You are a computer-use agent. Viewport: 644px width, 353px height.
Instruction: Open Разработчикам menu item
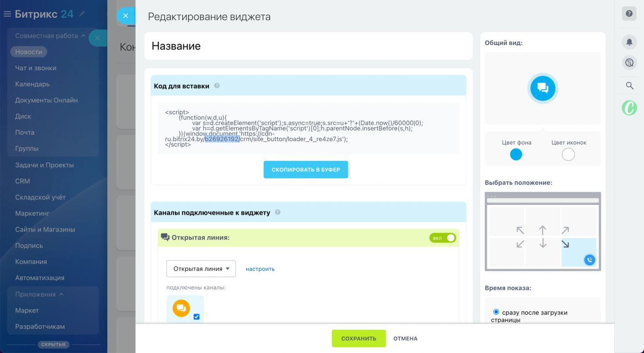pos(40,327)
